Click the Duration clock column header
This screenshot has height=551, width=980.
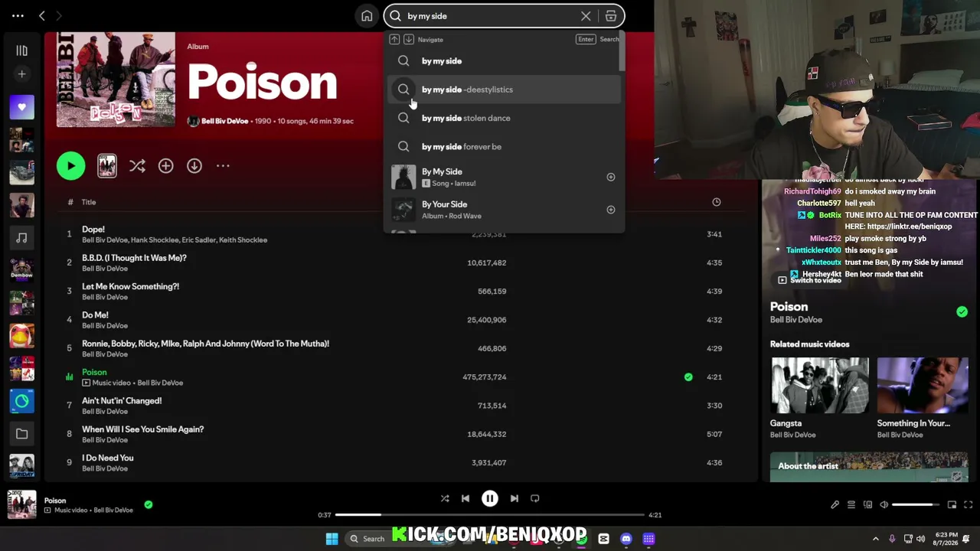pos(717,202)
